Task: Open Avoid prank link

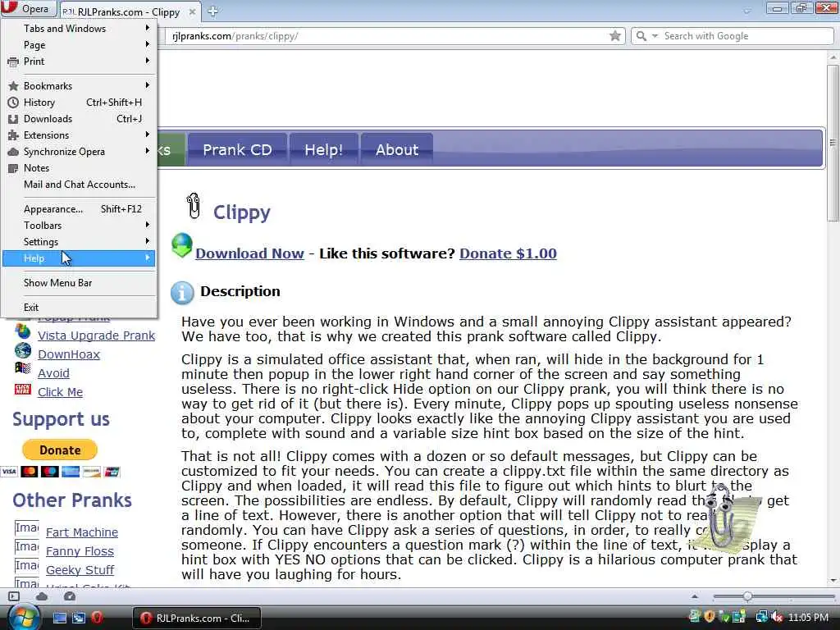Action: click(53, 373)
